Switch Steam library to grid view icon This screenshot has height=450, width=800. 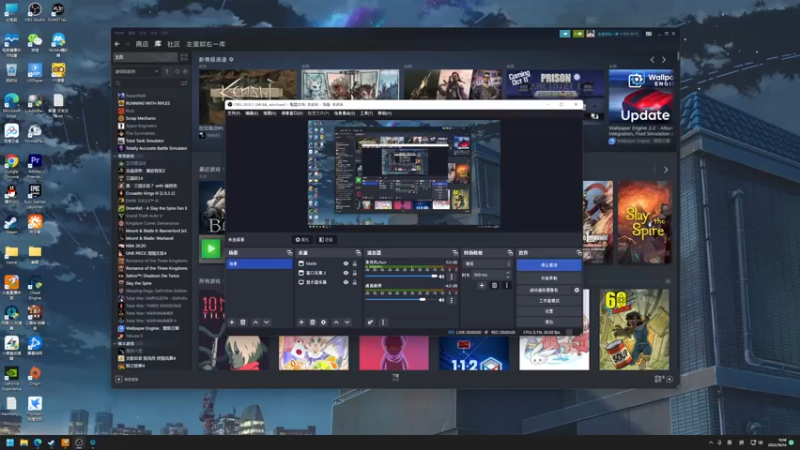[184, 57]
